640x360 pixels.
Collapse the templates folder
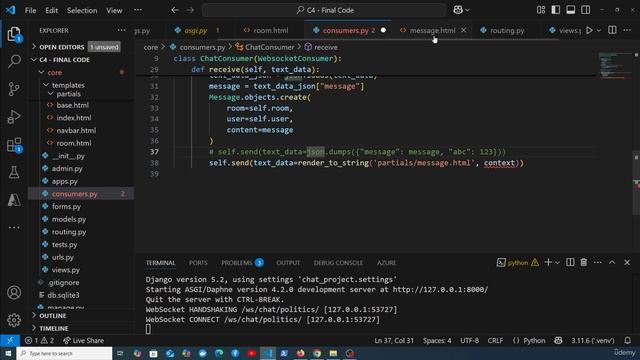pos(81,85)
